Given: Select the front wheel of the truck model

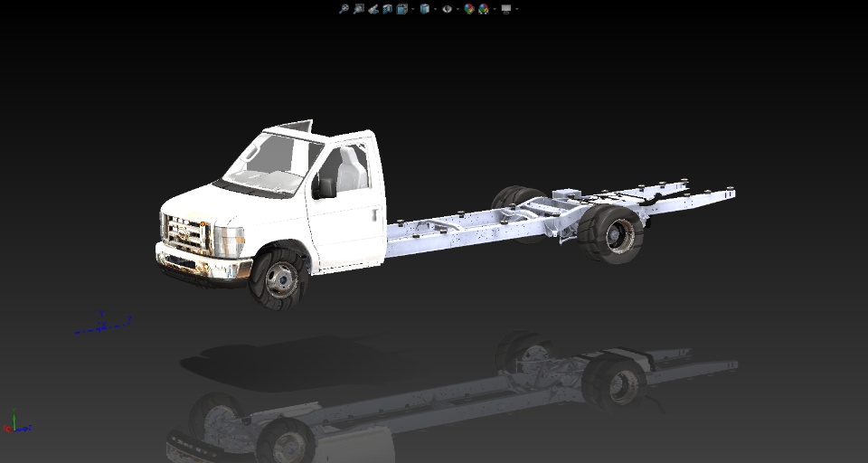Looking at the screenshot, I should coord(278,279).
